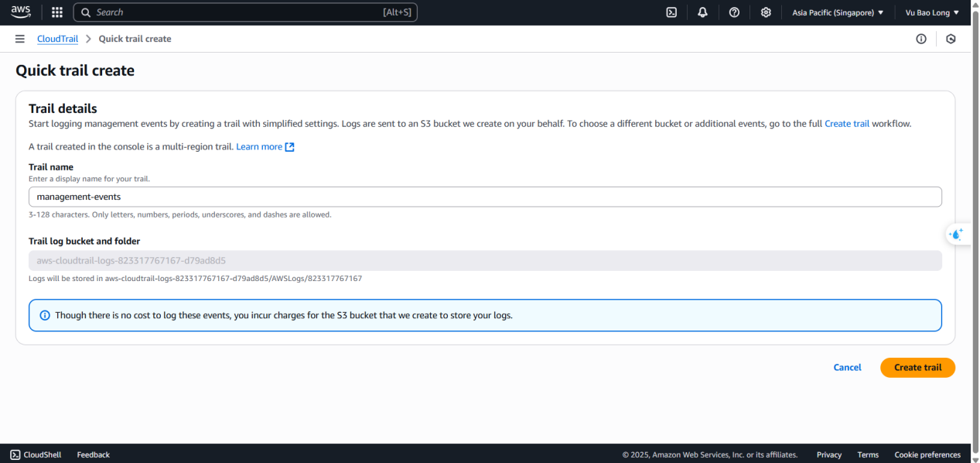Click the Logs will be stored path text
Screen dimensions: 980x463
pos(196,278)
